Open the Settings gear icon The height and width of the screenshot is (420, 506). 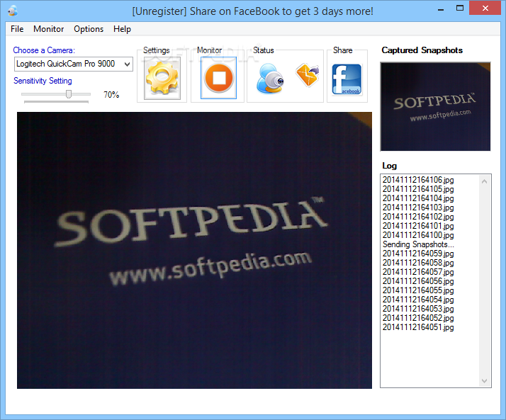[x=162, y=78]
